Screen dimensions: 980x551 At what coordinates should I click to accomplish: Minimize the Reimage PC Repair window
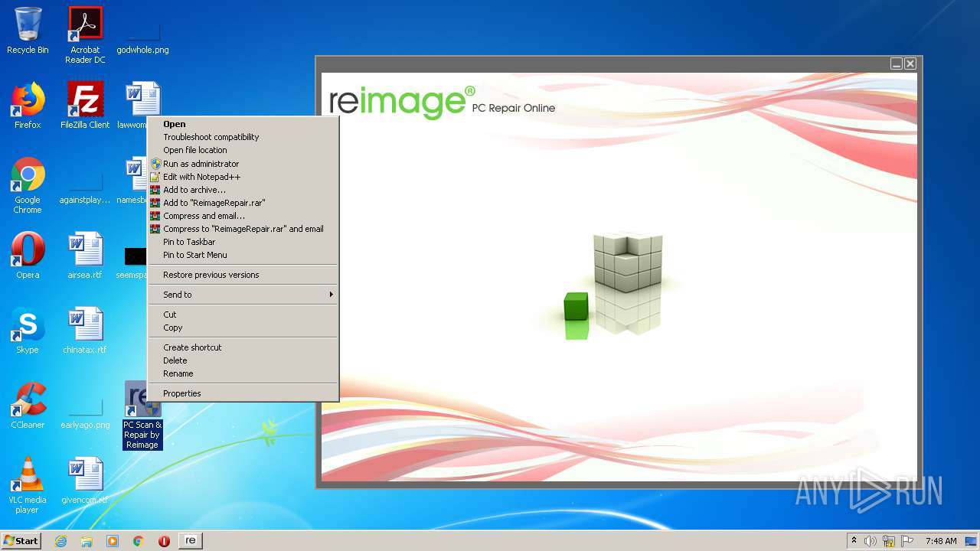pyautogui.click(x=897, y=64)
